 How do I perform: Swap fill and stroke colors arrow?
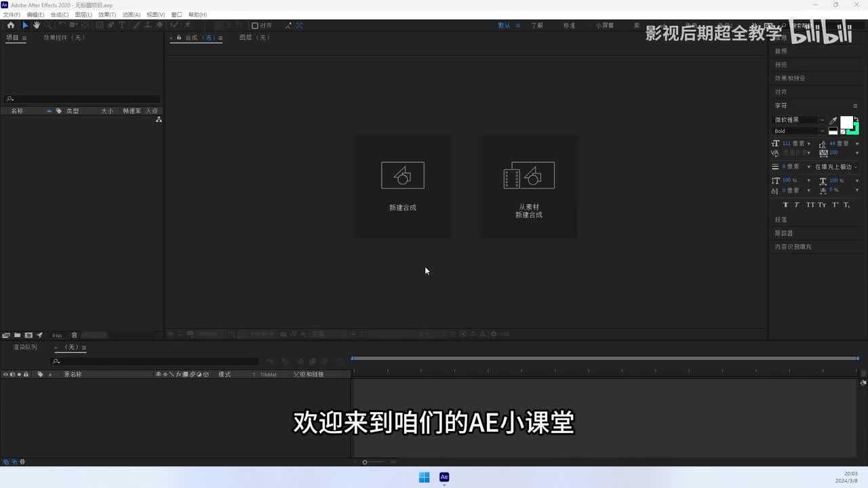coord(856,119)
